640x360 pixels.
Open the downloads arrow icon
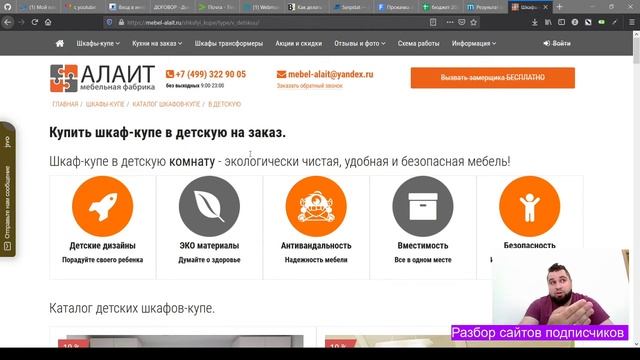534,22
